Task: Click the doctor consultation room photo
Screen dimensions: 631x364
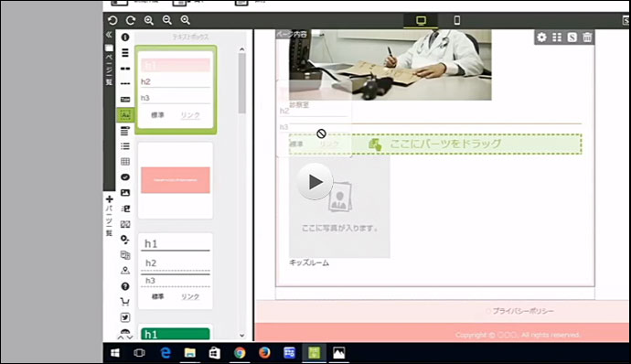Action: 390,64
